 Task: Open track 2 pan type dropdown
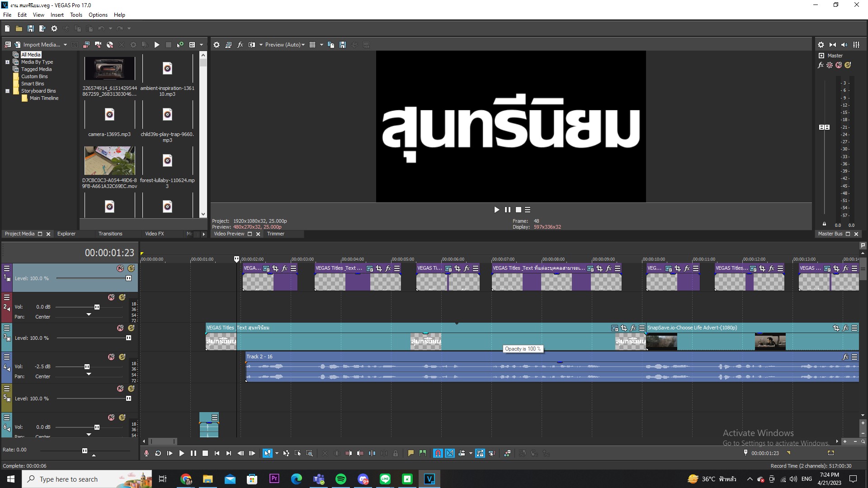pos(89,314)
